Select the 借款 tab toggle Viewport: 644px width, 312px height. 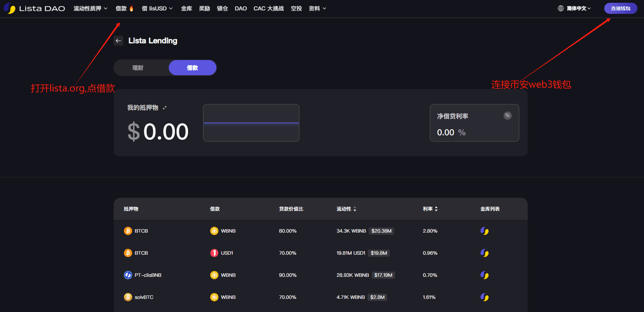(x=192, y=68)
